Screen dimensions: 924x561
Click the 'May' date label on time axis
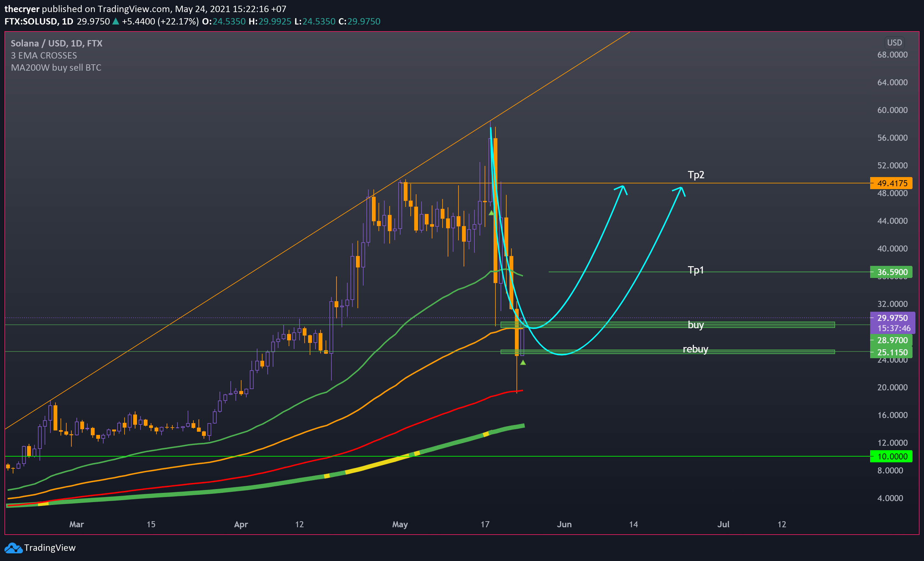point(400,524)
